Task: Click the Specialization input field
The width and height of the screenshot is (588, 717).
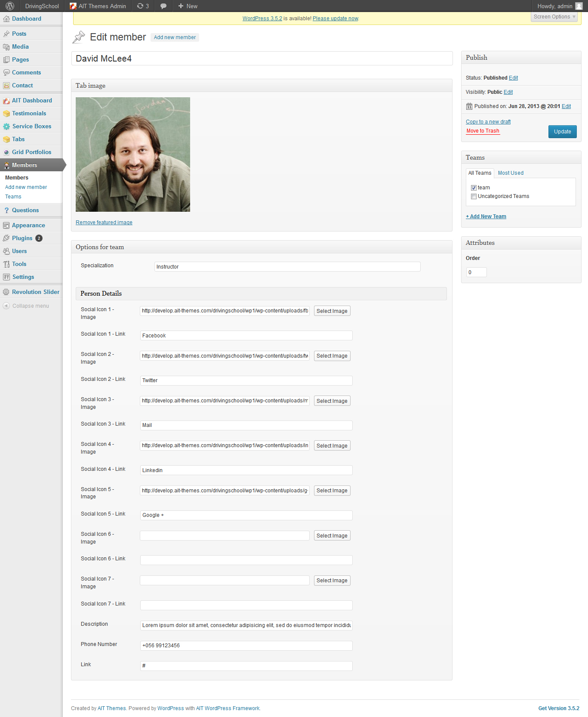Action: point(287,267)
